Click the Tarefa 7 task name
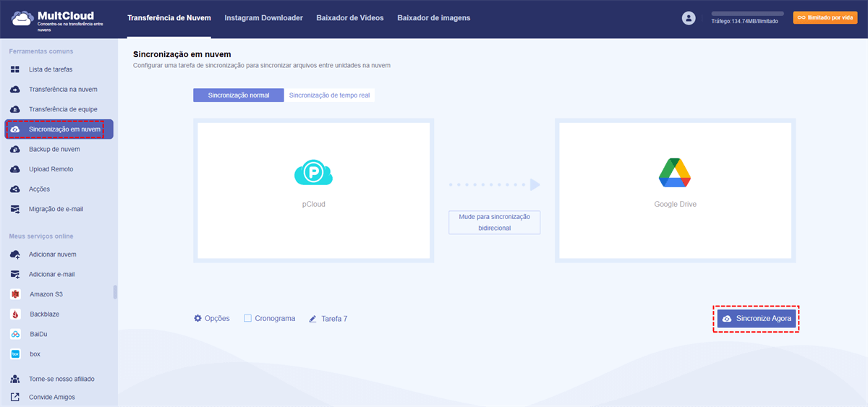The width and height of the screenshot is (868, 407). coord(334,319)
